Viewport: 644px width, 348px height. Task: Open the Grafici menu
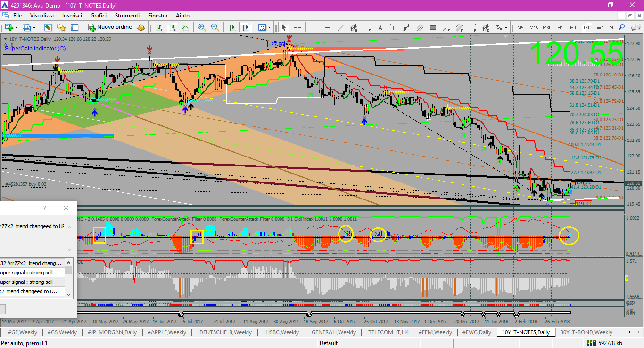[x=99, y=16]
